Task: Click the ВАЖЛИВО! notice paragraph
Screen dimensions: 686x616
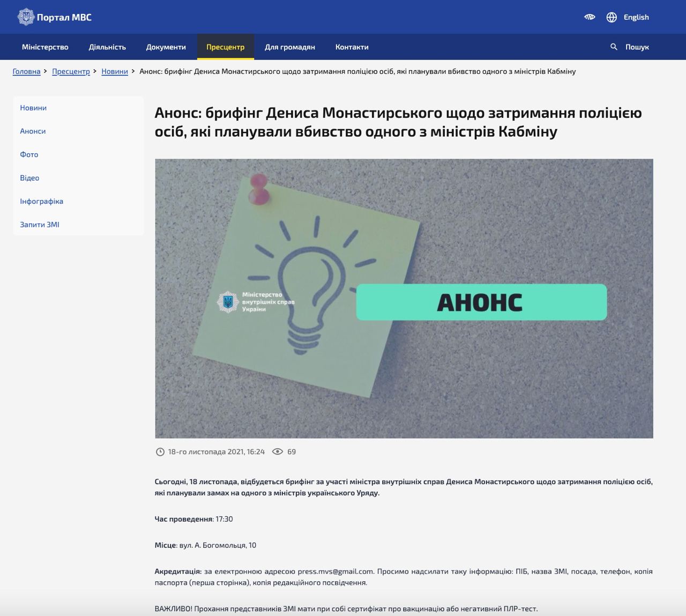Action: pos(346,609)
